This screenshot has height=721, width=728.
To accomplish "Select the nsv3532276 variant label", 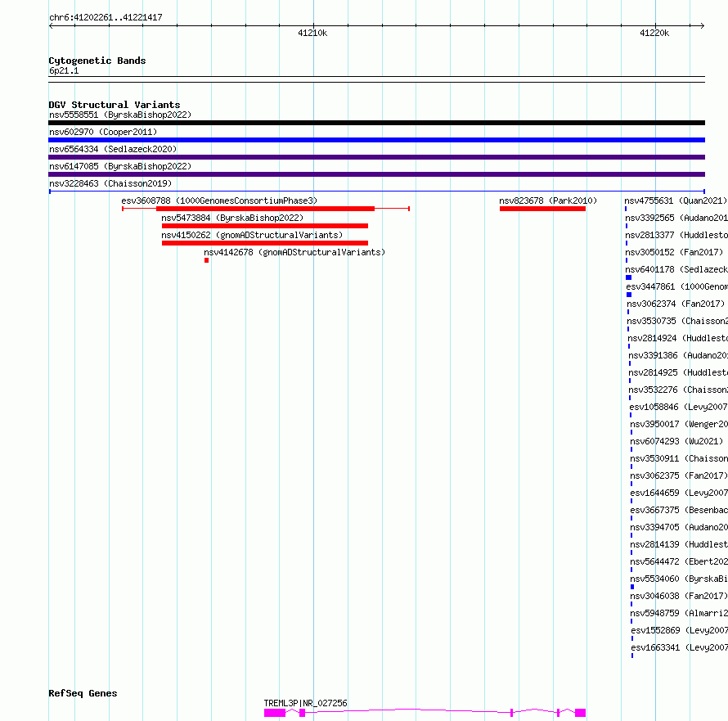I will point(678,390).
